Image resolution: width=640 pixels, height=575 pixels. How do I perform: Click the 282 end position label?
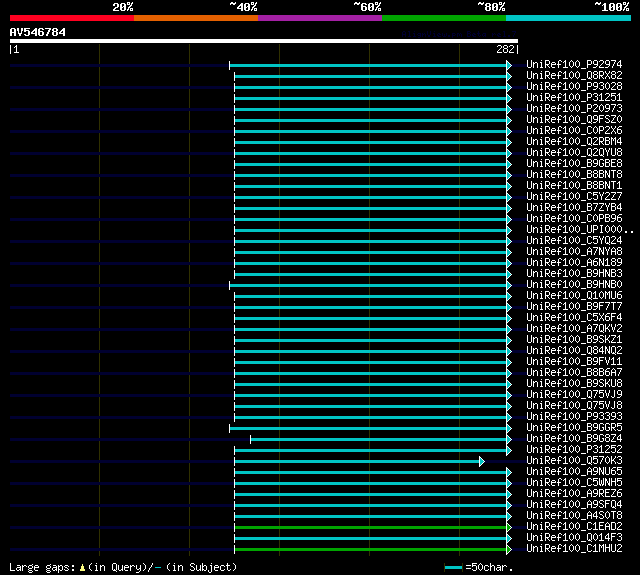(505, 49)
